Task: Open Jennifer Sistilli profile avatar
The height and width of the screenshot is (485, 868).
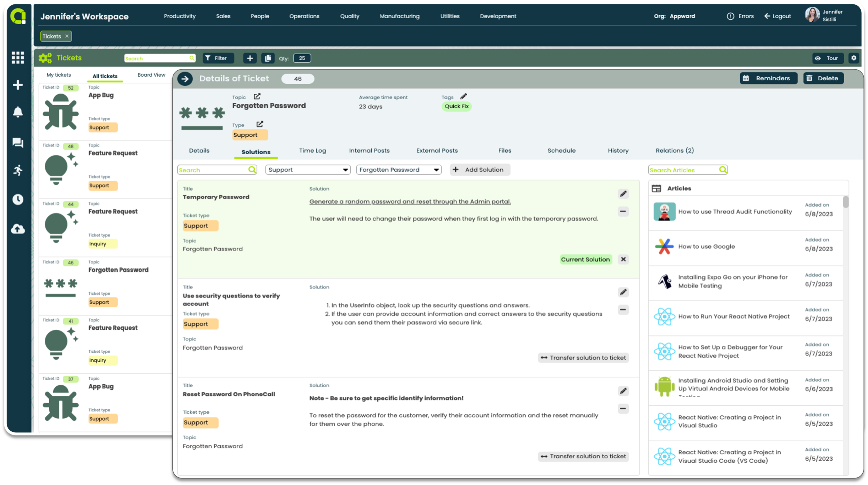Action: point(812,15)
